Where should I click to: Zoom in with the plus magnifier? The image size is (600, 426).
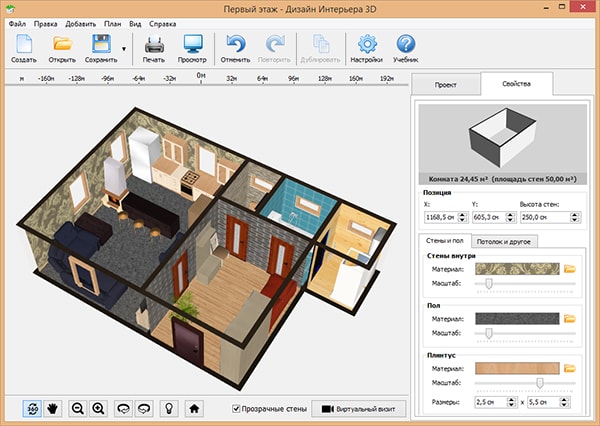click(99, 408)
